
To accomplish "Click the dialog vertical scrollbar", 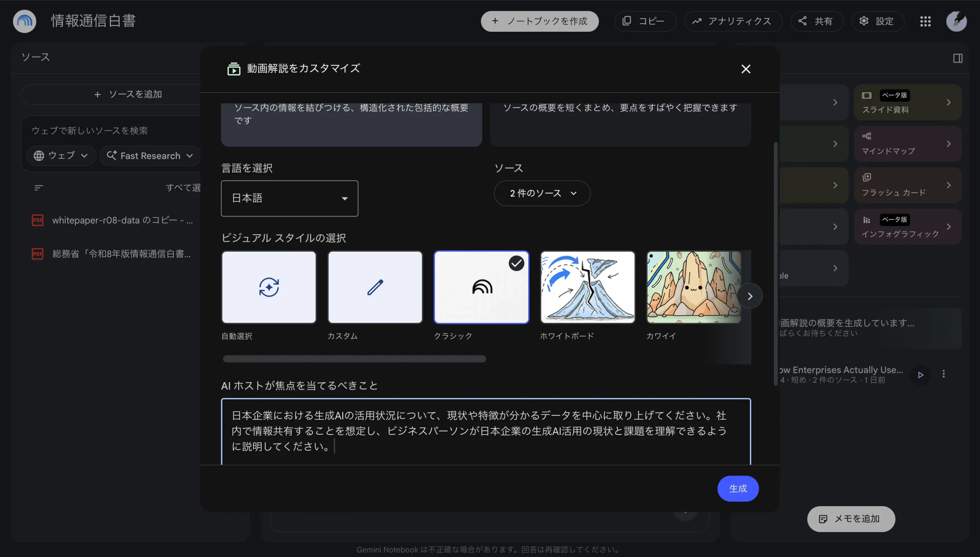I will click(776, 264).
